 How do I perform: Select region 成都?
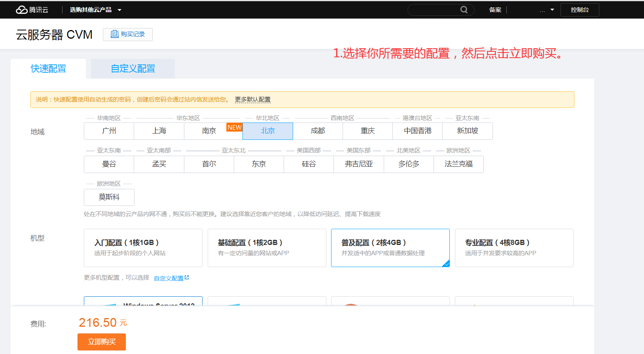point(318,131)
